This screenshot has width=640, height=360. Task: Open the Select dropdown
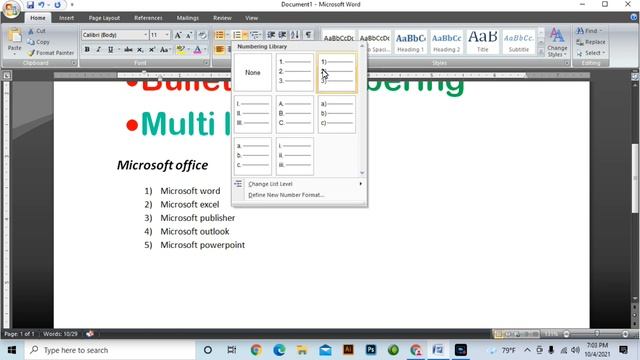[x=591, y=53]
